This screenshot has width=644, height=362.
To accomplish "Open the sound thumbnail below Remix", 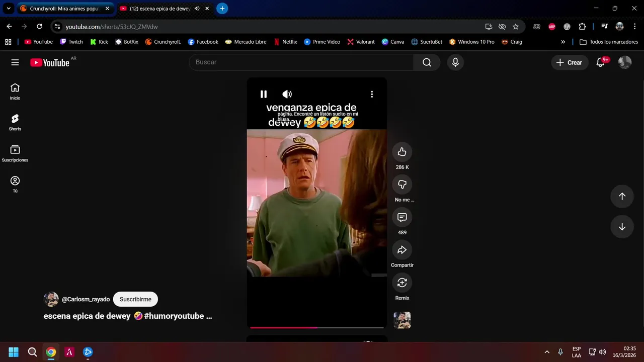I will [402, 320].
